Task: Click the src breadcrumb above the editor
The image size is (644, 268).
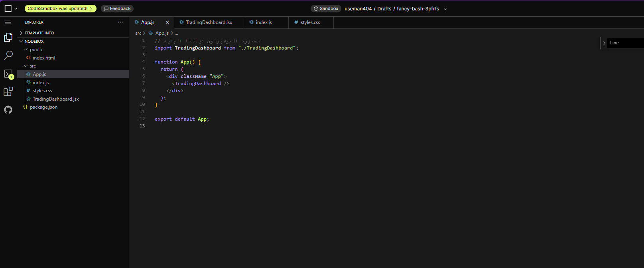Action: click(x=138, y=33)
